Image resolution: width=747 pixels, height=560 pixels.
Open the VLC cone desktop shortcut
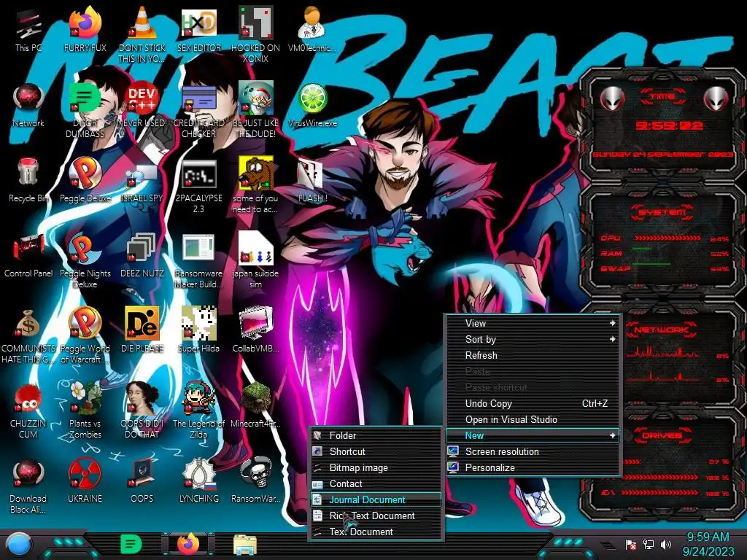point(142,34)
